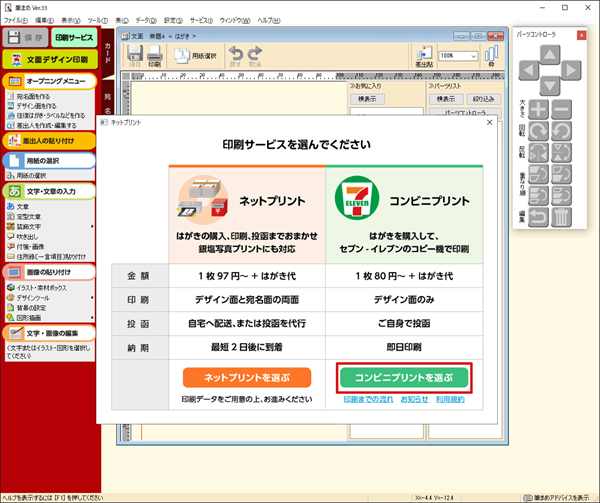
Task: Open the お知らせ link
Action: [414, 399]
